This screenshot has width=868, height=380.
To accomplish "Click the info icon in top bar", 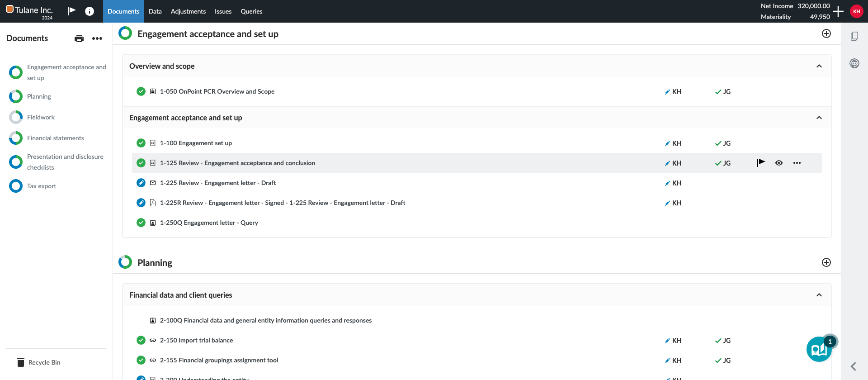I will click(x=90, y=11).
